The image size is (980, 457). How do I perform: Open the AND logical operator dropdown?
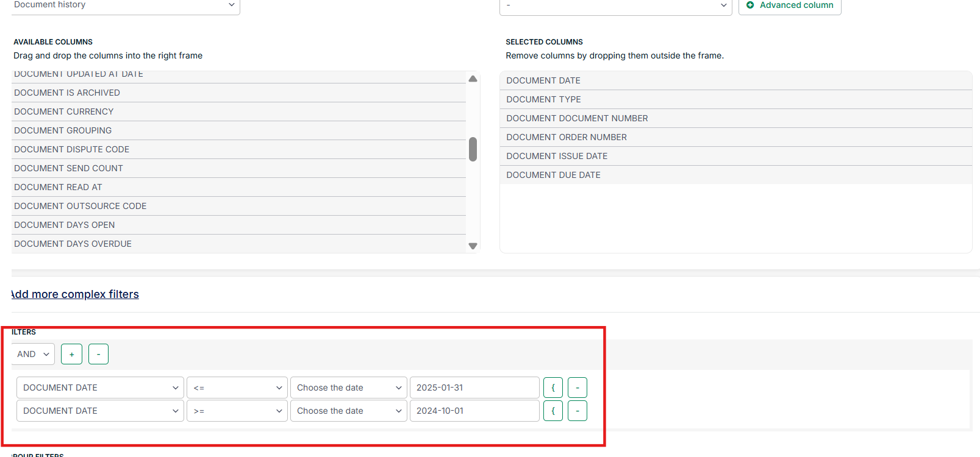click(33, 354)
